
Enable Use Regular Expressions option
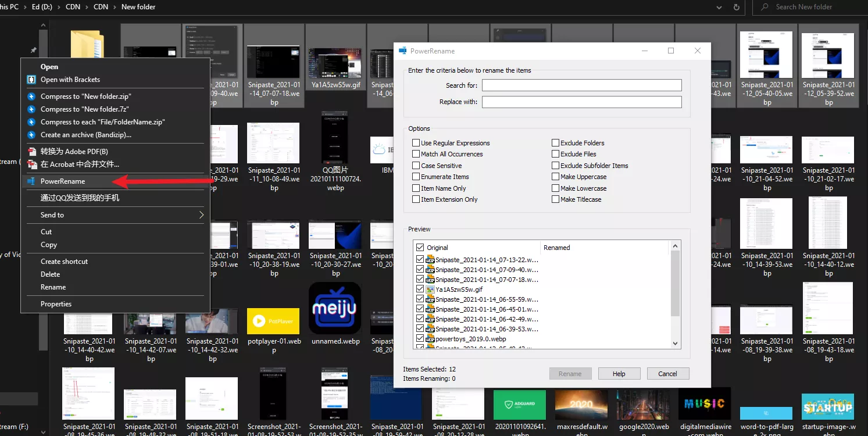click(x=416, y=143)
